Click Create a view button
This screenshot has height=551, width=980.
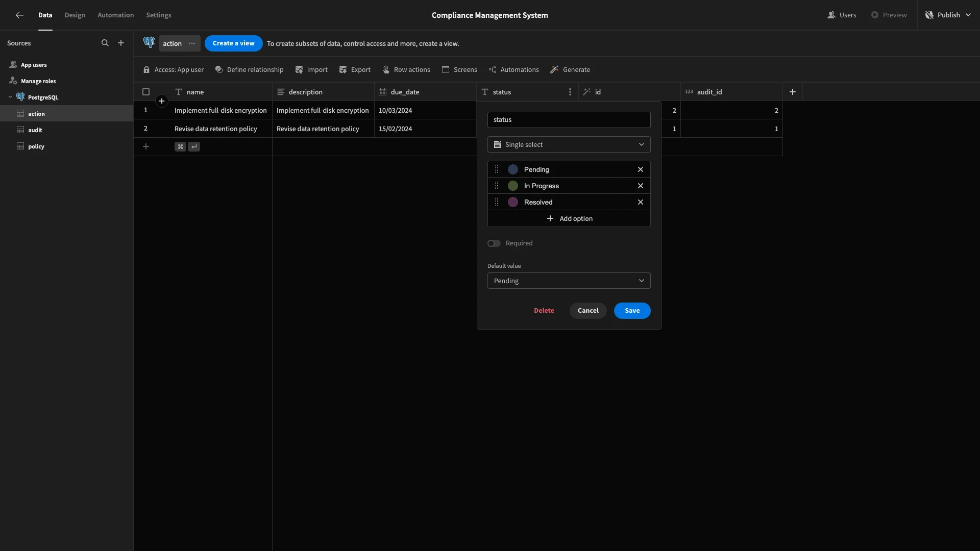234,43
